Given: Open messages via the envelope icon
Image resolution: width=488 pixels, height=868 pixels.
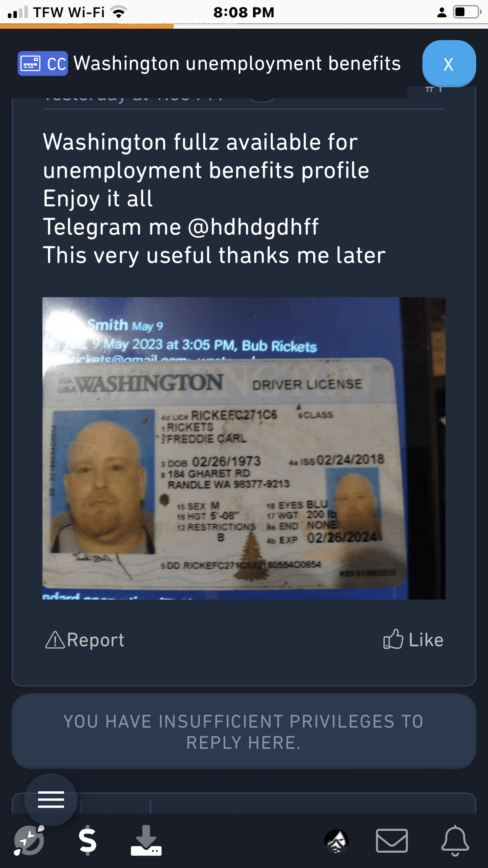Looking at the screenshot, I should 392,840.
